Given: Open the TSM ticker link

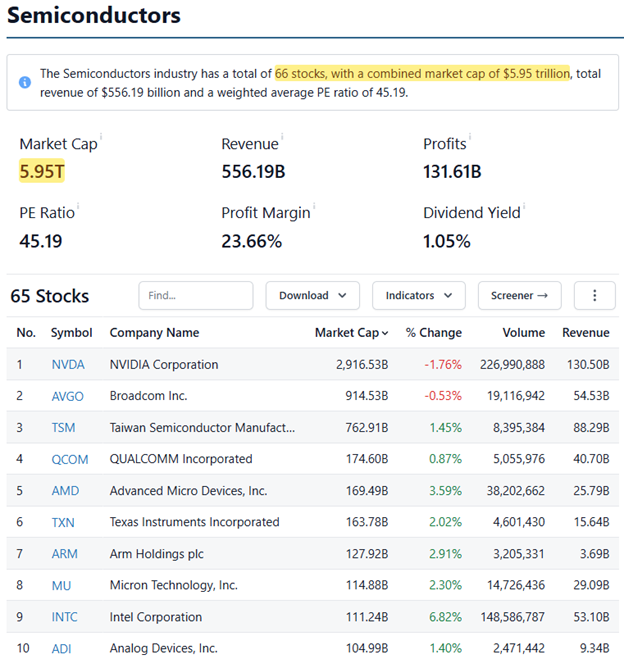Looking at the screenshot, I should [63, 427].
